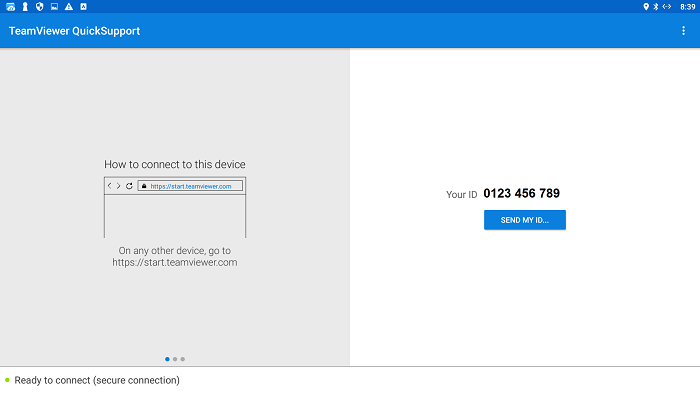Viewport: 700px width, 393px height.
Task: Tap the TeamViewer QuickSupport title
Action: [x=74, y=31]
